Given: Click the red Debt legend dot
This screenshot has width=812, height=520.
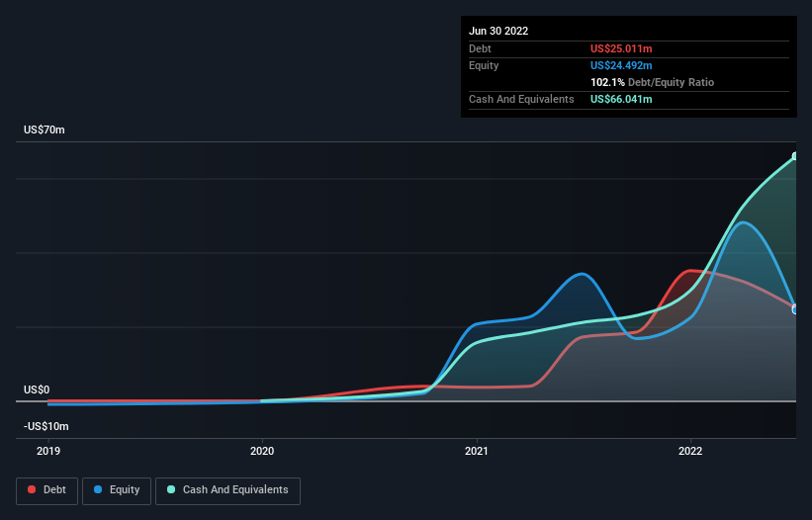Looking at the screenshot, I should pos(32,489).
